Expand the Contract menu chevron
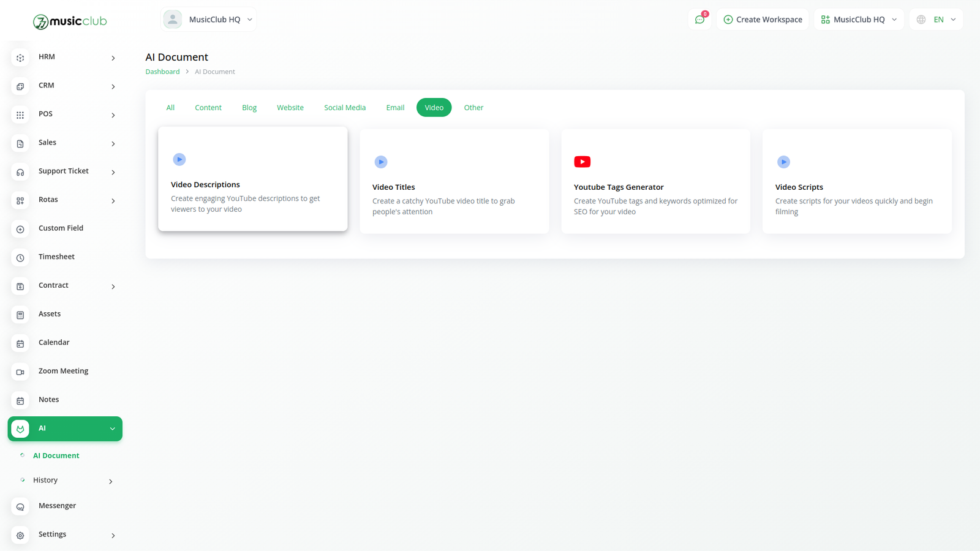The height and width of the screenshot is (551, 980). (113, 287)
